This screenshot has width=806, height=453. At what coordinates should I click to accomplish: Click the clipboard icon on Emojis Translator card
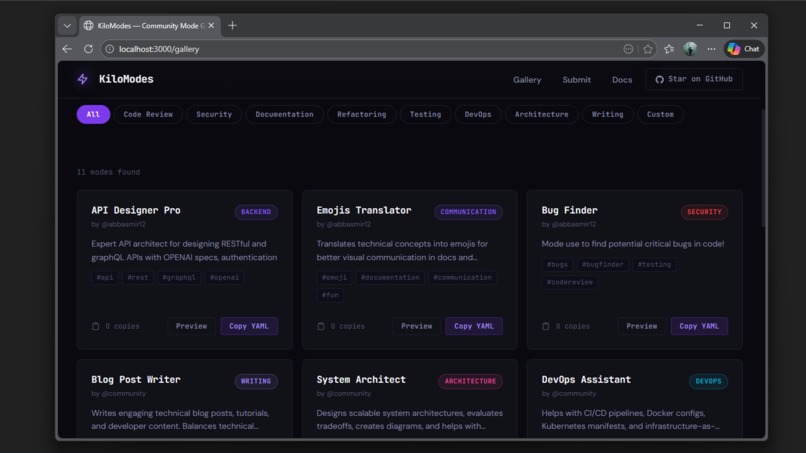[x=321, y=326]
